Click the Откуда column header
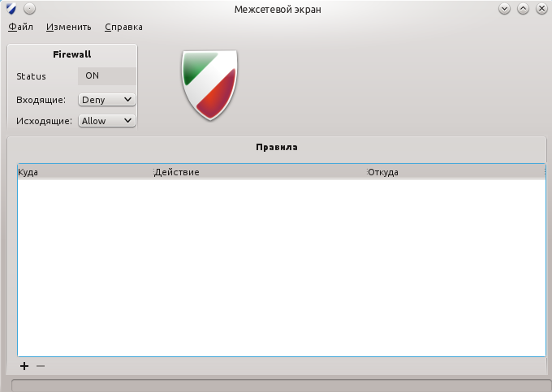Screen dimensions: 552x392 coord(456,172)
